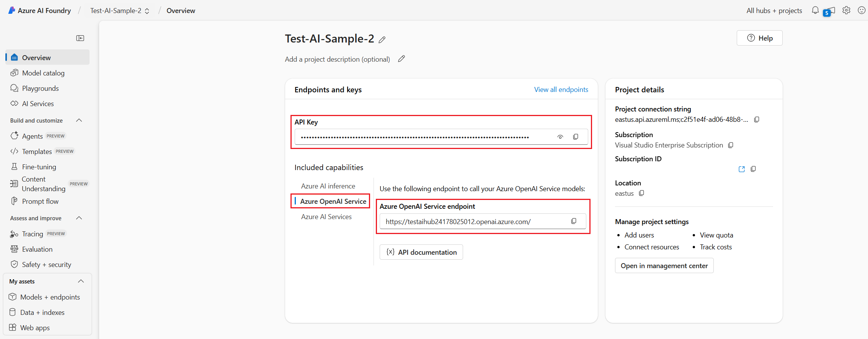This screenshot has width=868, height=339.
Task: Collapse the Build and customize section
Action: (x=79, y=120)
